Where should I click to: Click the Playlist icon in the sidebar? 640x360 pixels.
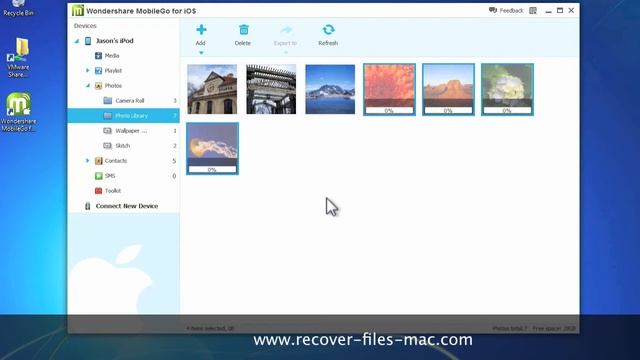tap(98, 71)
